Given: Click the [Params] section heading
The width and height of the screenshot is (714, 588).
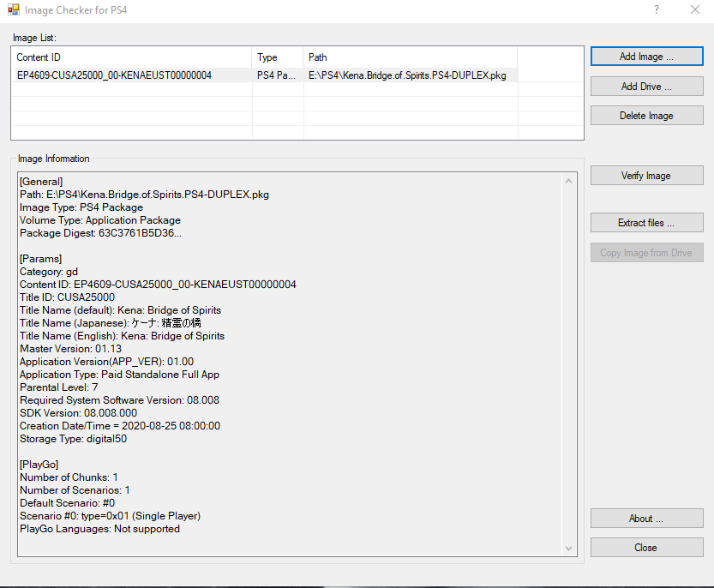Looking at the screenshot, I should coord(40,259).
